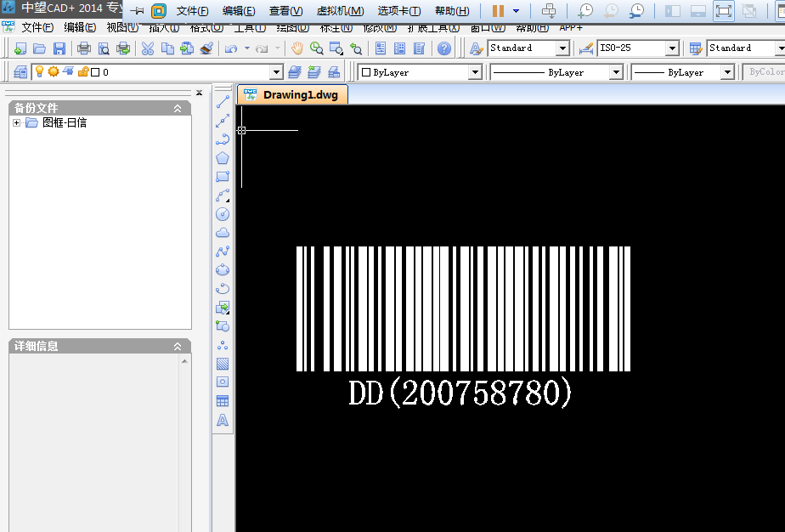Select the Make block tool
The image size is (785, 532).
[x=223, y=326]
